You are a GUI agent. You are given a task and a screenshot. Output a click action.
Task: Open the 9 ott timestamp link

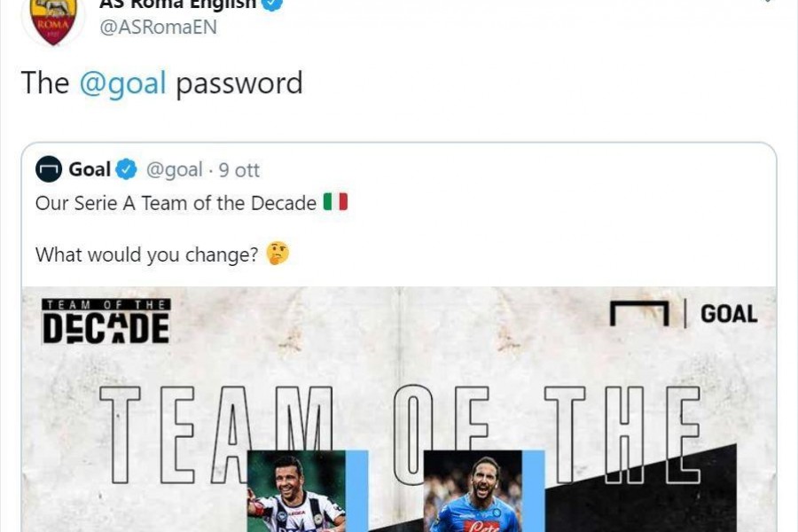pos(239,169)
